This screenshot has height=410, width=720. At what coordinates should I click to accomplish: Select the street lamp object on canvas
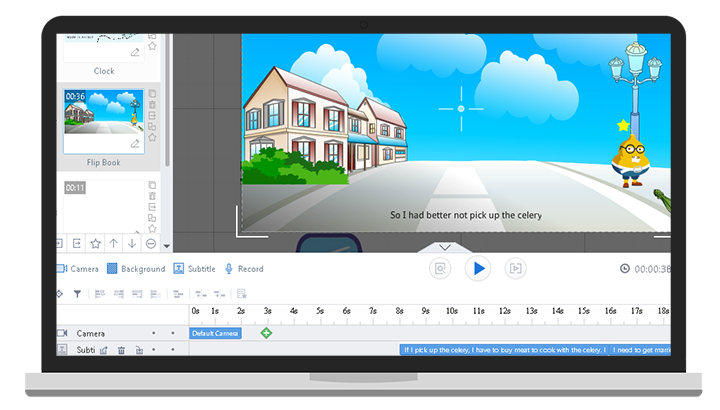pyautogui.click(x=636, y=87)
